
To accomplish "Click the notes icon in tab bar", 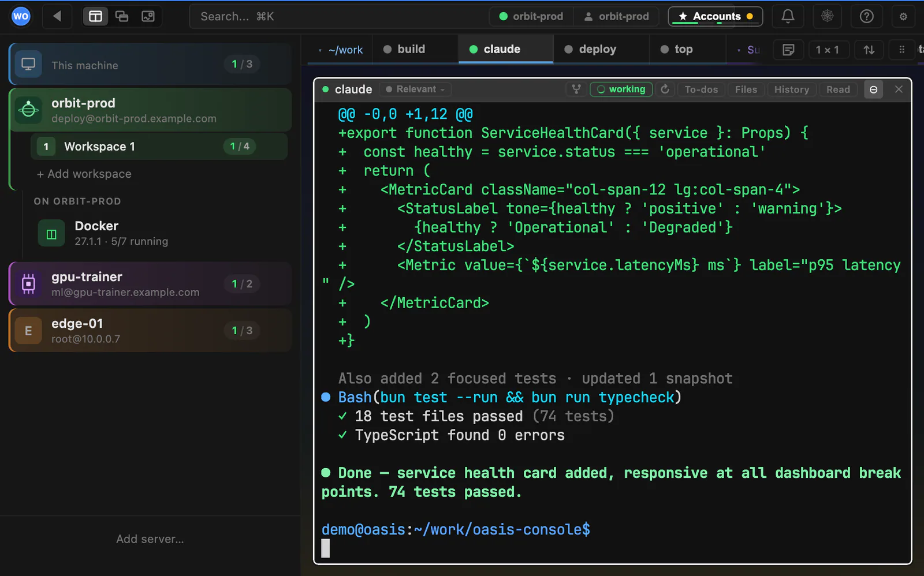I will [788, 50].
